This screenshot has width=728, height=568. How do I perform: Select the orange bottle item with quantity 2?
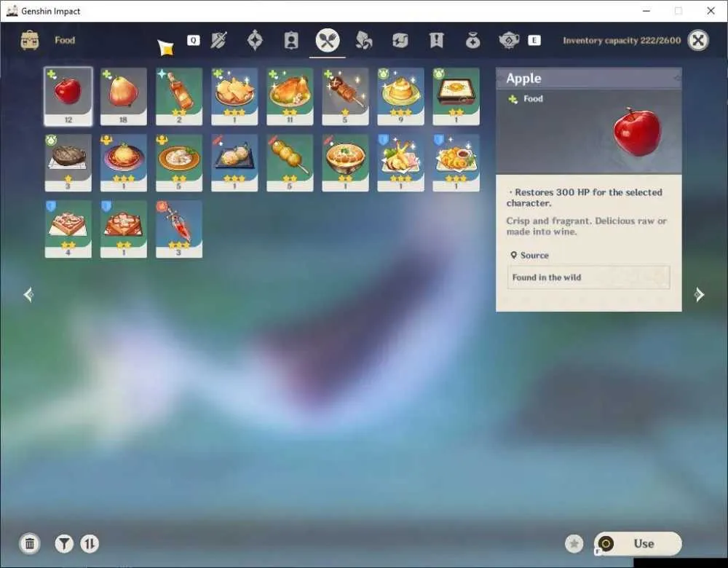pyautogui.click(x=179, y=96)
